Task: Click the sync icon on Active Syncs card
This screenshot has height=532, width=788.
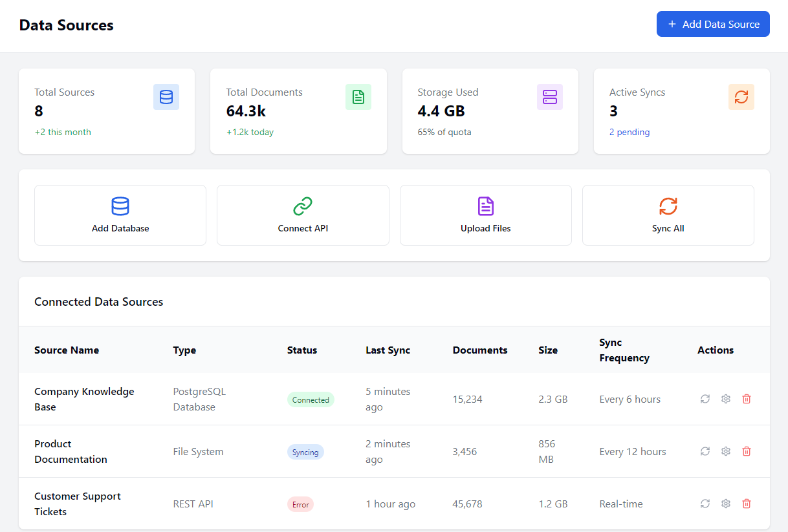Action: tap(741, 97)
